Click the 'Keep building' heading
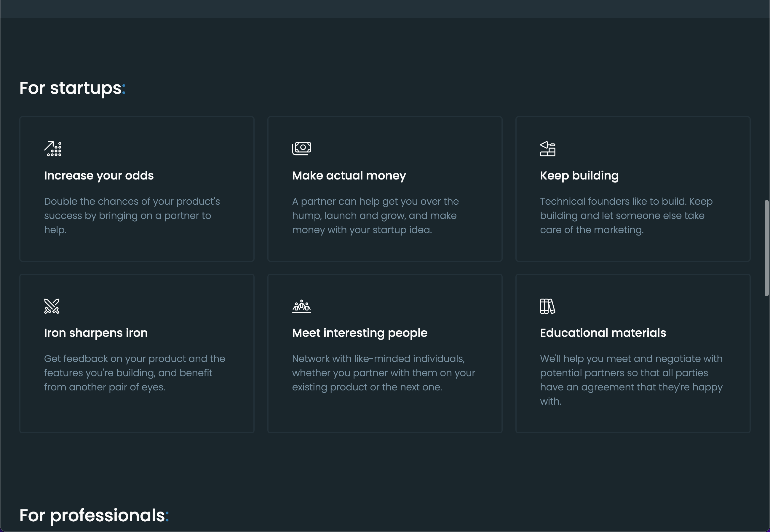 (x=579, y=176)
